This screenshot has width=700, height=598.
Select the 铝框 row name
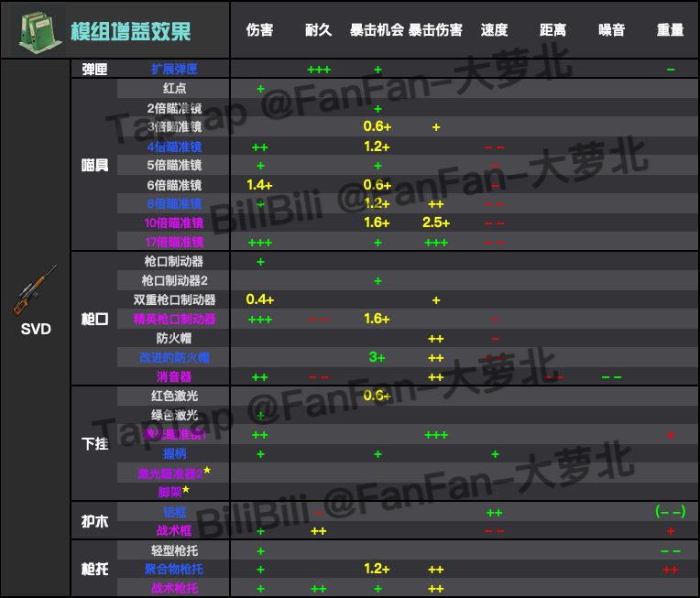tap(174, 512)
